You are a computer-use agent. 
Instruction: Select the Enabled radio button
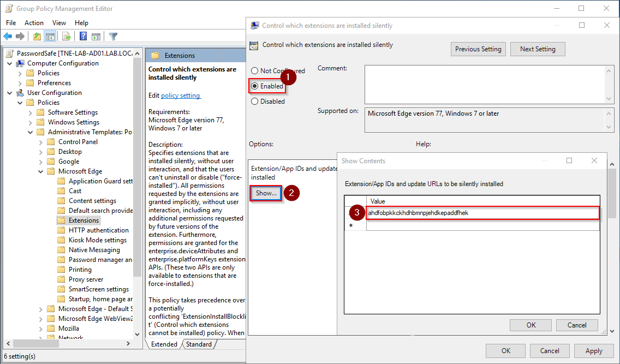click(x=255, y=86)
